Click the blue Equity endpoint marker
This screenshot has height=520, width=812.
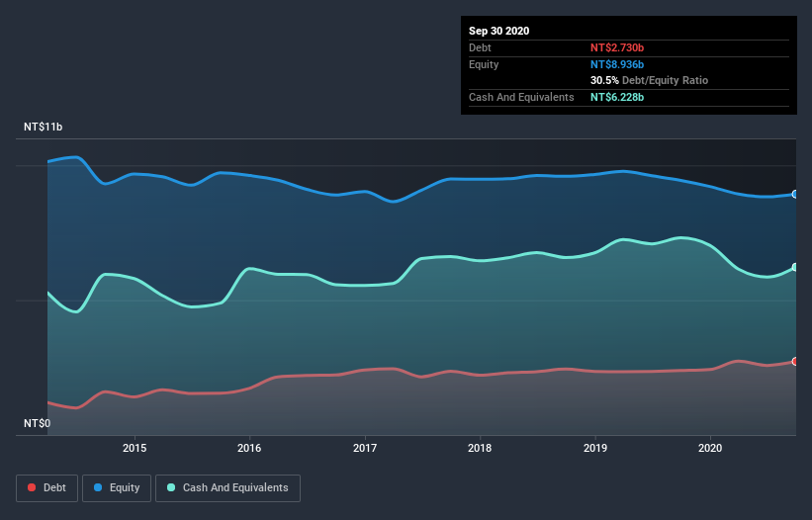795,194
